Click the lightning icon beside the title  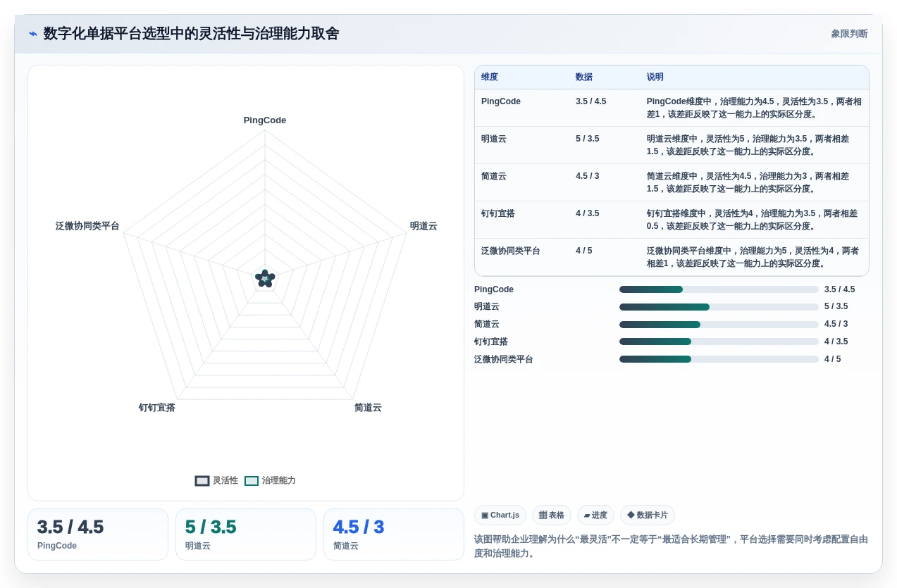tap(33, 34)
